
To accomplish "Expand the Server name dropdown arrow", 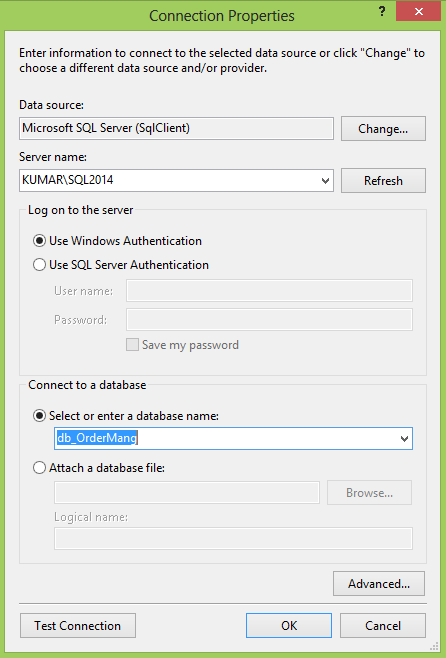I will (325, 181).
